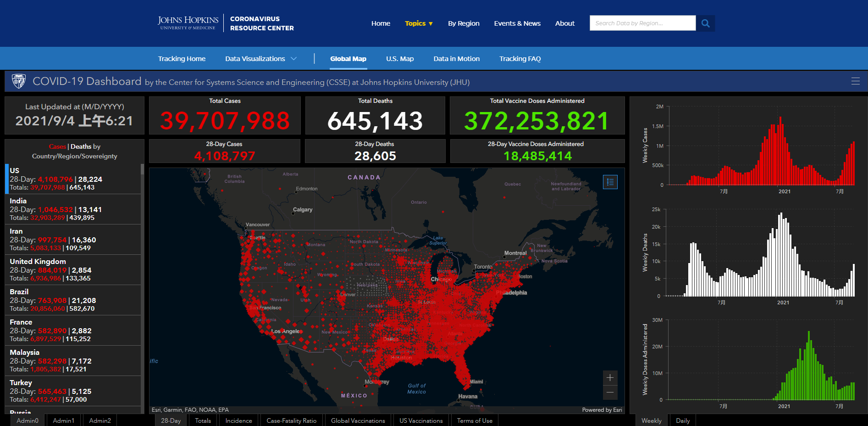The image size is (868, 426).
Task: Open Events & News page
Action: tap(517, 23)
